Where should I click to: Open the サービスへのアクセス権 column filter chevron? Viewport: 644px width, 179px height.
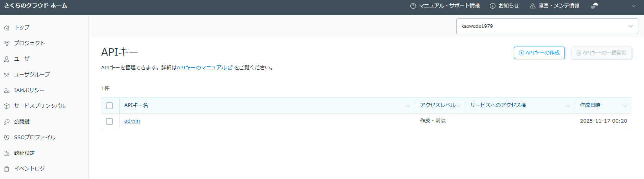(x=568, y=106)
